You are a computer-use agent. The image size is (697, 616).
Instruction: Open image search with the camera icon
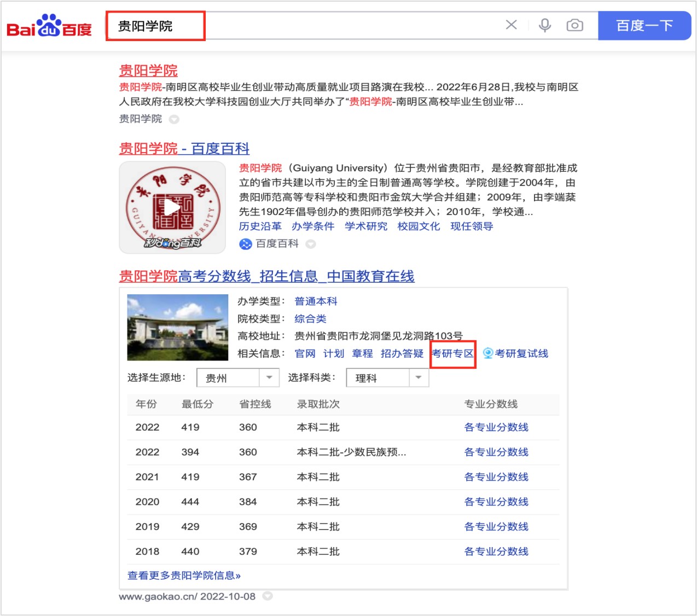[574, 25]
